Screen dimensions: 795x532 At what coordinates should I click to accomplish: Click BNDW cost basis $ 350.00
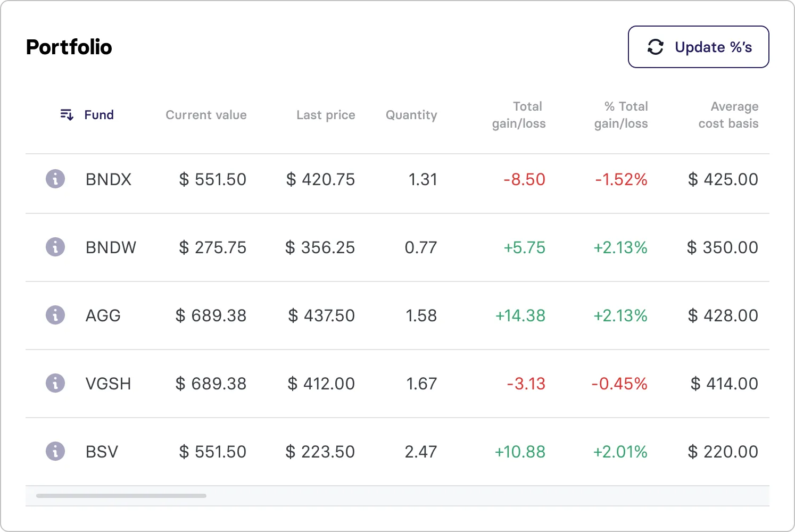click(723, 247)
